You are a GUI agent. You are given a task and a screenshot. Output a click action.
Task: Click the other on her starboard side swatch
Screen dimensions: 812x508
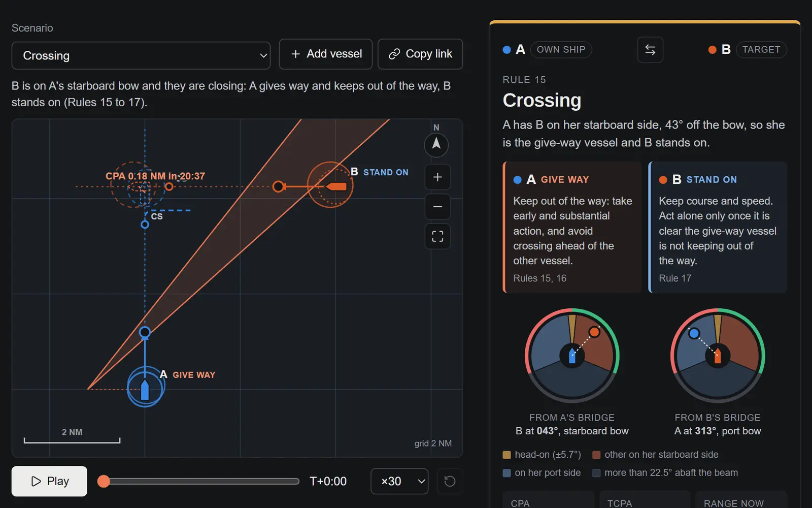click(x=596, y=455)
